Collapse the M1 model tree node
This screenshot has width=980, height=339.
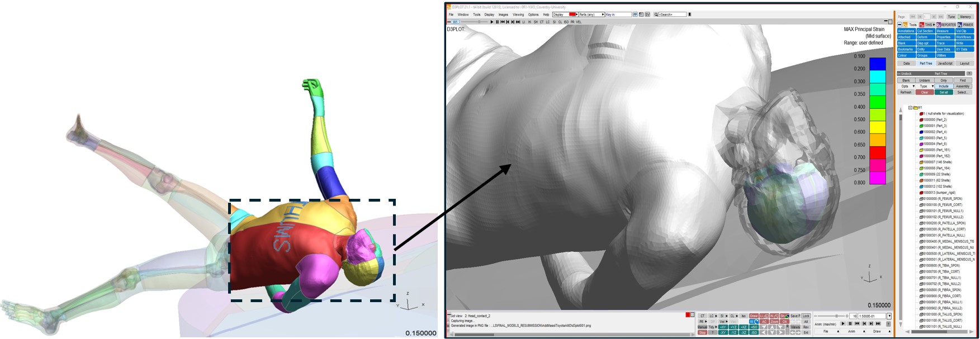[x=910, y=107]
